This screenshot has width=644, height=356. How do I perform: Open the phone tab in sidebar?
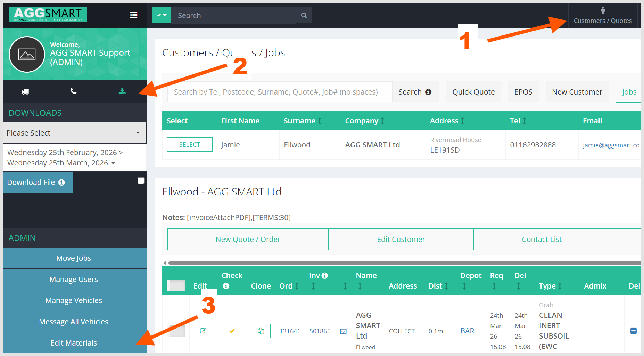[x=73, y=91]
